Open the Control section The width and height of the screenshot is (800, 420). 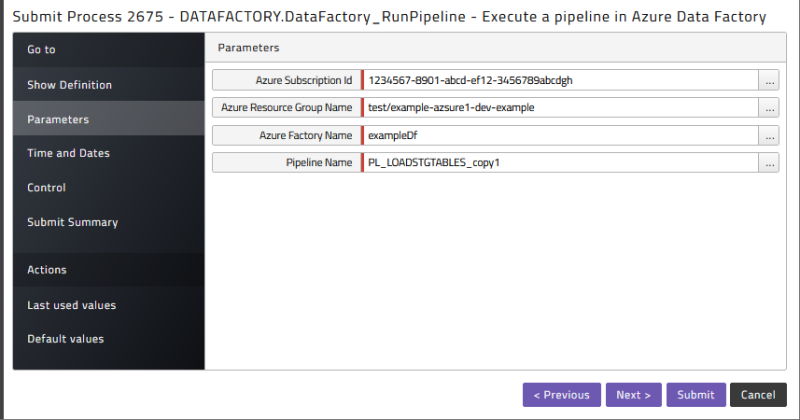point(109,187)
